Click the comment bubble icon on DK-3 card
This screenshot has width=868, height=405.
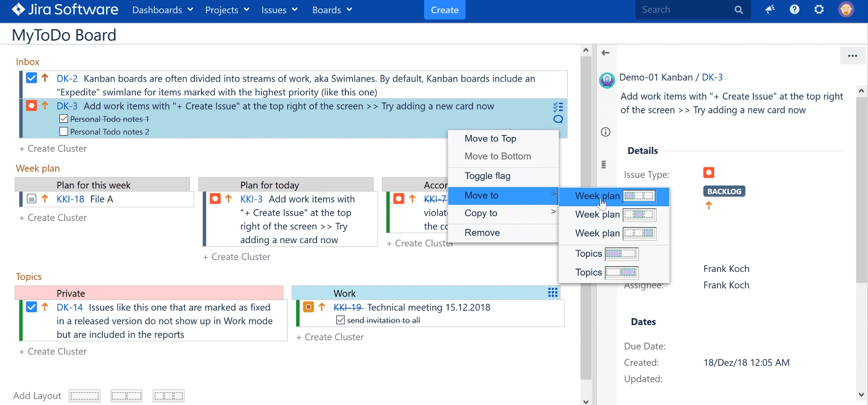pyautogui.click(x=558, y=119)
